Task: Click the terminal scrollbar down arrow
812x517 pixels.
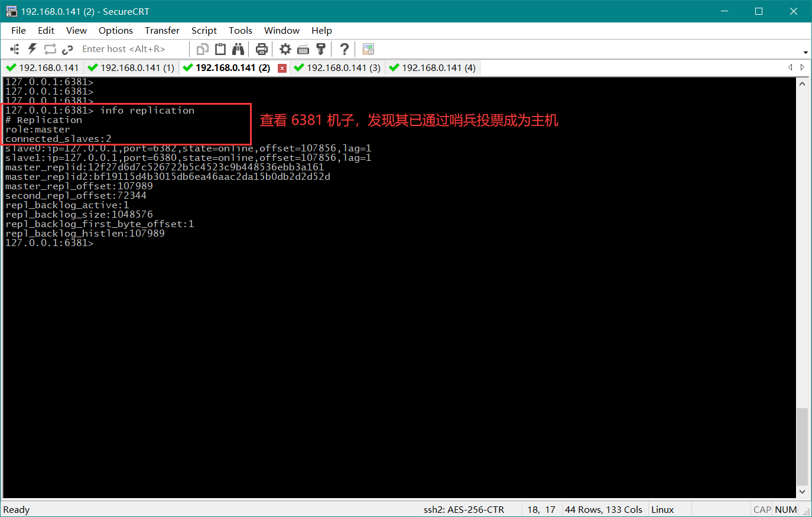Action: pyautogui.click(x=802, y=492)
